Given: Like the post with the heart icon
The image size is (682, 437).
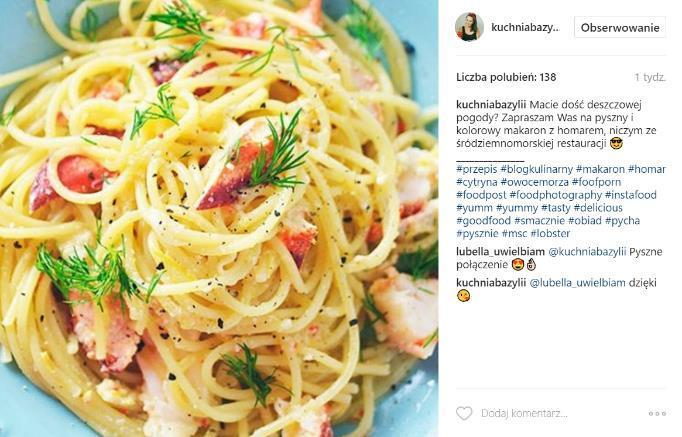Looking at the screenshot, I should tap(464, 413).
